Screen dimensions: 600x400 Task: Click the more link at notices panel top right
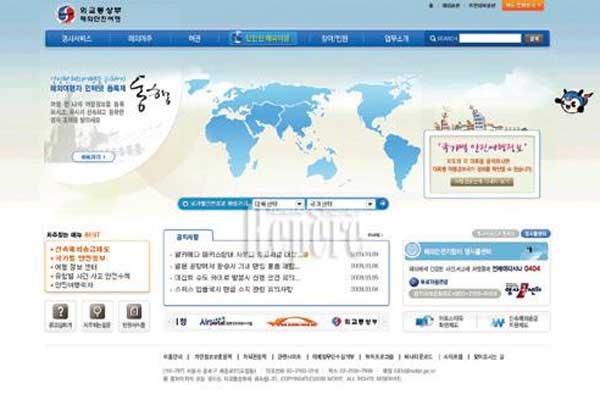375,235
